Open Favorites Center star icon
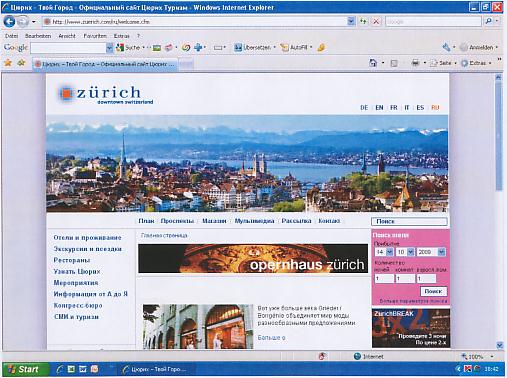 (x=8, y=63)
